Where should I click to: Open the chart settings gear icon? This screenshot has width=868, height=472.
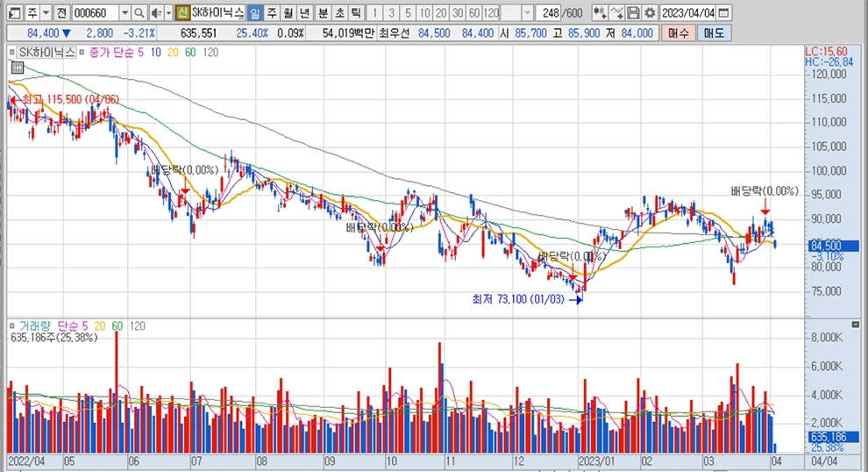tap(650, 13)
